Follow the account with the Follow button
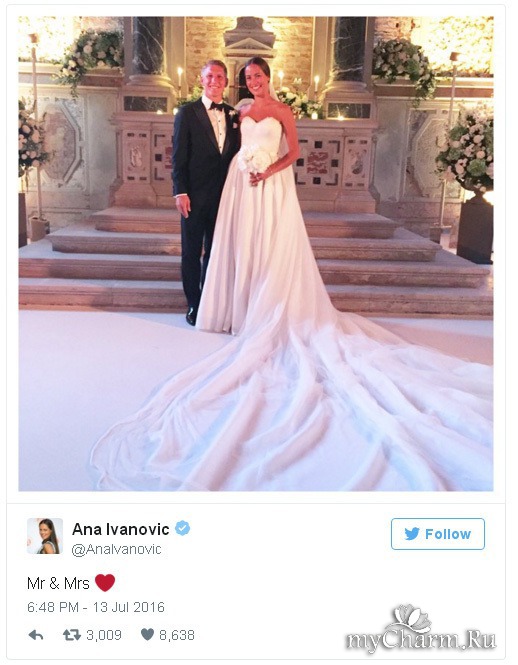The height and width of the screenshot is (665, 518). click(437, 534)
